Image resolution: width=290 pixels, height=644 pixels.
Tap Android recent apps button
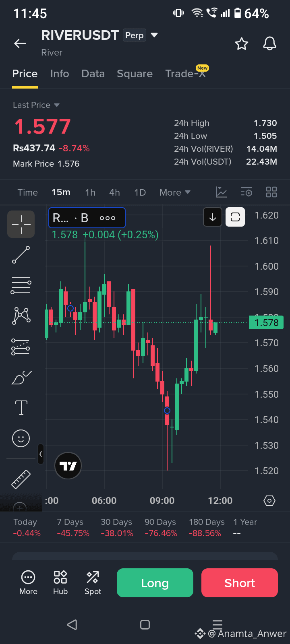[x=217, y=625]
